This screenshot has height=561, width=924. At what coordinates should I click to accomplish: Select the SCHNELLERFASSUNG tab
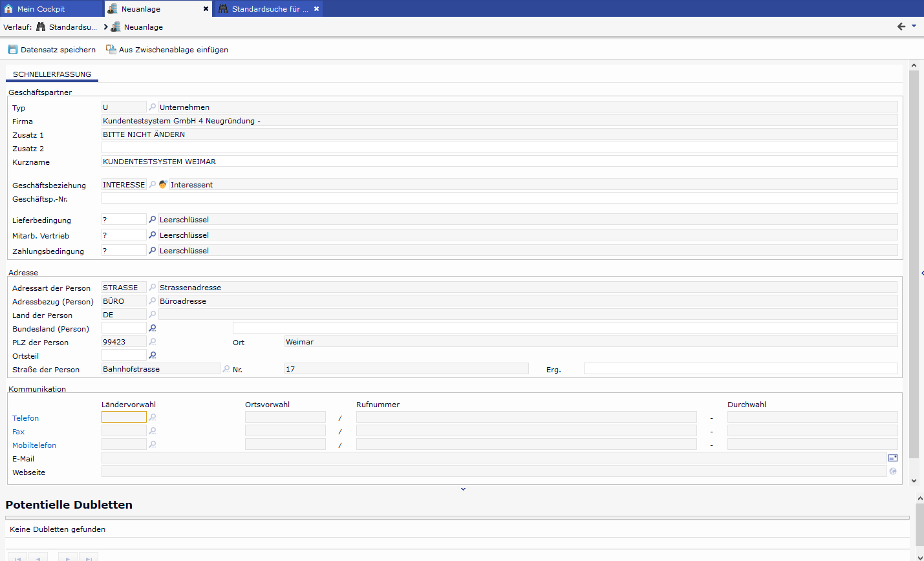(52, 74)
